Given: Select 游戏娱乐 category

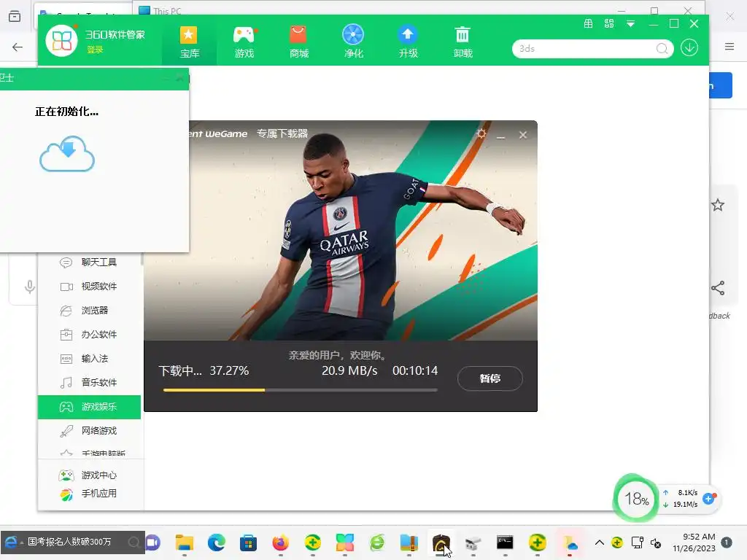Looking at the screenshot, I should (x=89, y=407).
